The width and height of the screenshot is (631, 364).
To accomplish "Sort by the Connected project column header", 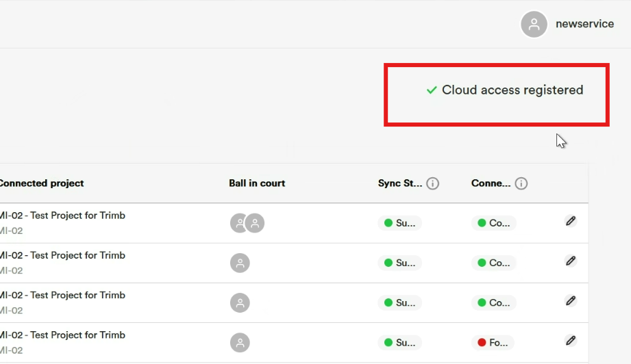I will point(41,183).
